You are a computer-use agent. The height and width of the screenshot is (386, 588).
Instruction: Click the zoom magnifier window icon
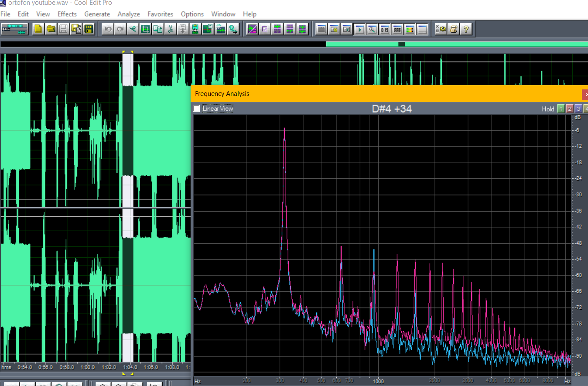[372, 29]
